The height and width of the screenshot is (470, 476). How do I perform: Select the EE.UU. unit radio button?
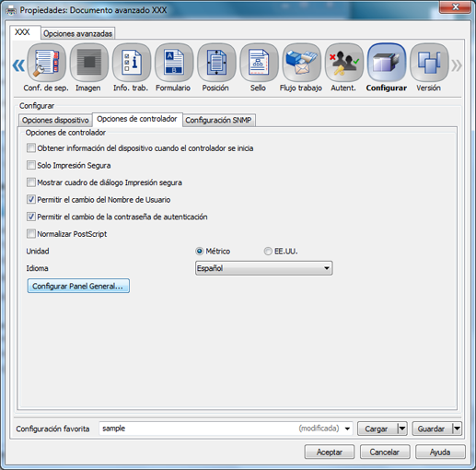tap(268, 252)
